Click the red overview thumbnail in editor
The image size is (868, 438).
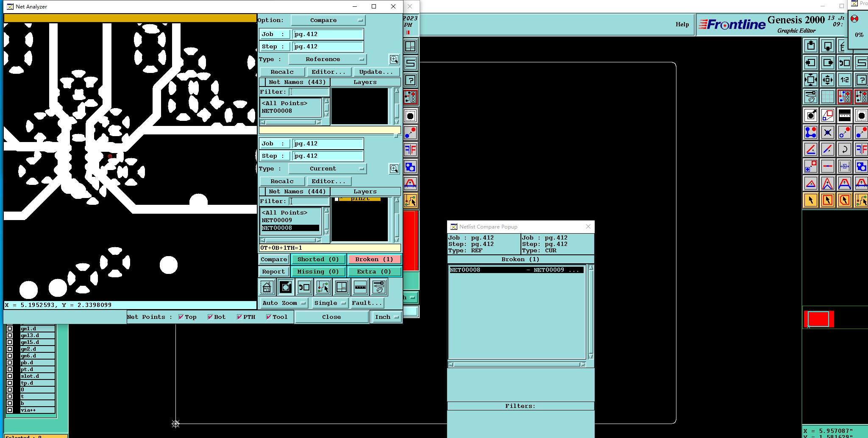pos(818,319)
